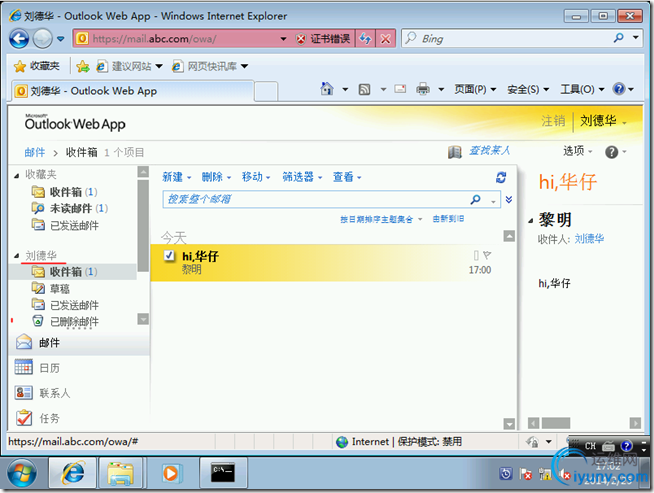Open the 网页快讯库 favorites bar item

pos(210,66)
